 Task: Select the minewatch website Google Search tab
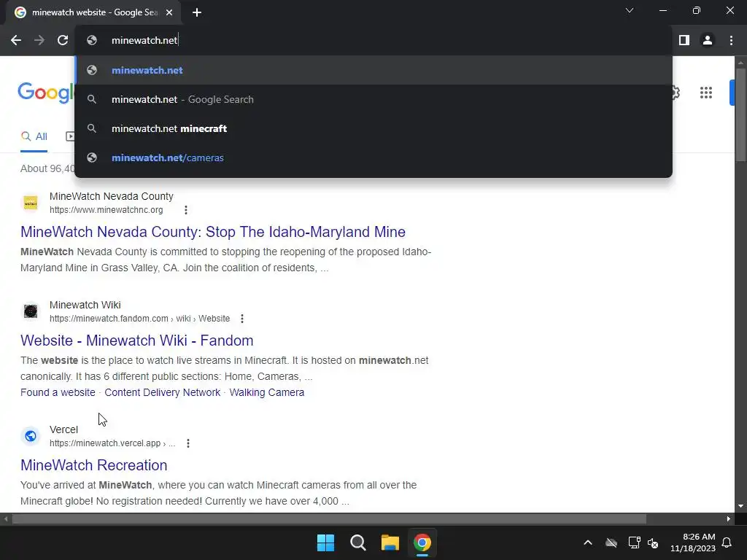tap(94, 13)
